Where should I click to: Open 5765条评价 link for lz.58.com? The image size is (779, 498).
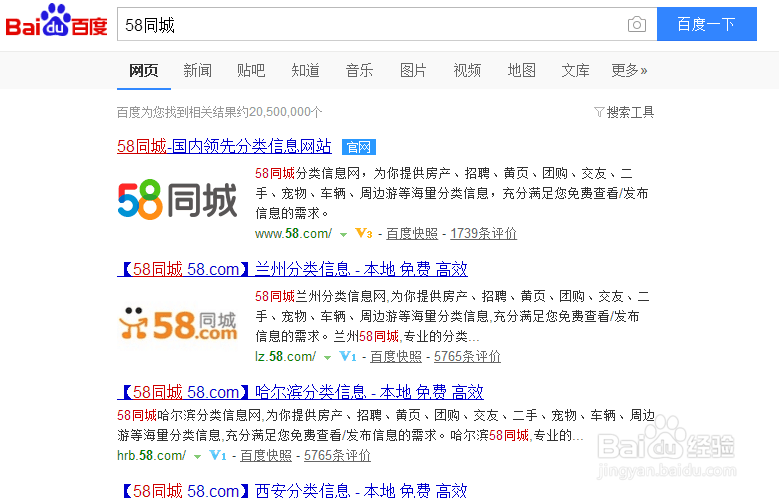(x=467, y=356)
